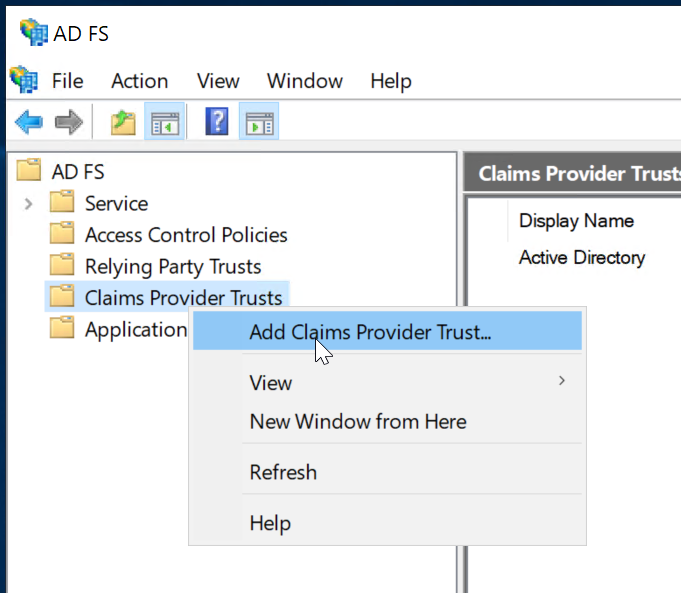Select the Active Directory list entry
Viewport: 681px width, 593px height.
[x=582, y=257]
